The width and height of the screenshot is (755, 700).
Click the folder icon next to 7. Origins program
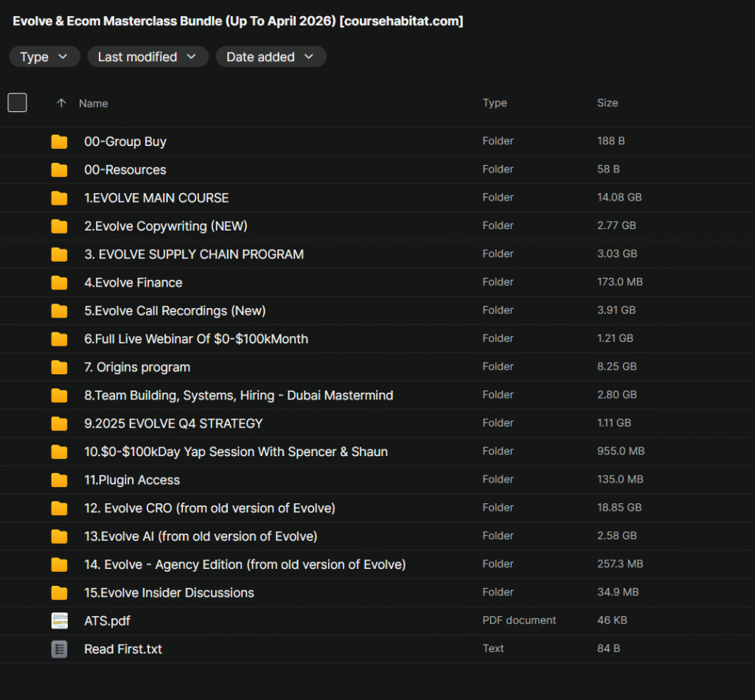point(59,366)
